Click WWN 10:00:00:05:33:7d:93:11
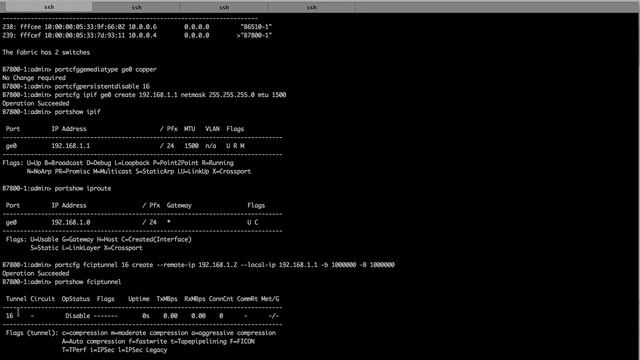Screen dimensions: 640x360 [84, 36]
